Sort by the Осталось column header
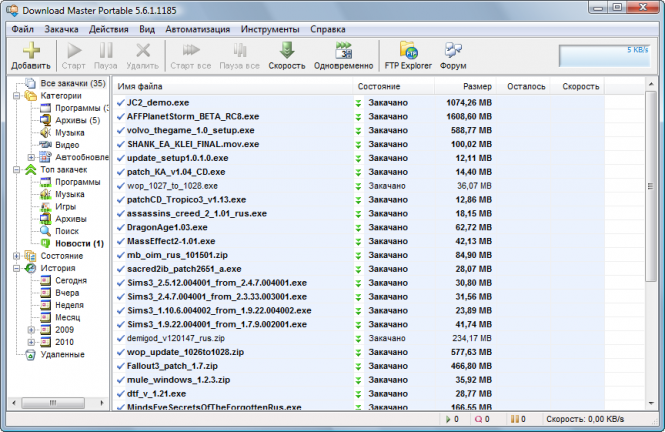 click(x=523, y=86)
